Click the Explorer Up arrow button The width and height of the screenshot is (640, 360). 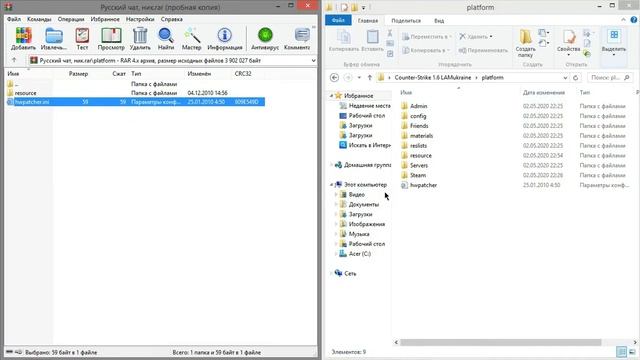coord(369,78)
